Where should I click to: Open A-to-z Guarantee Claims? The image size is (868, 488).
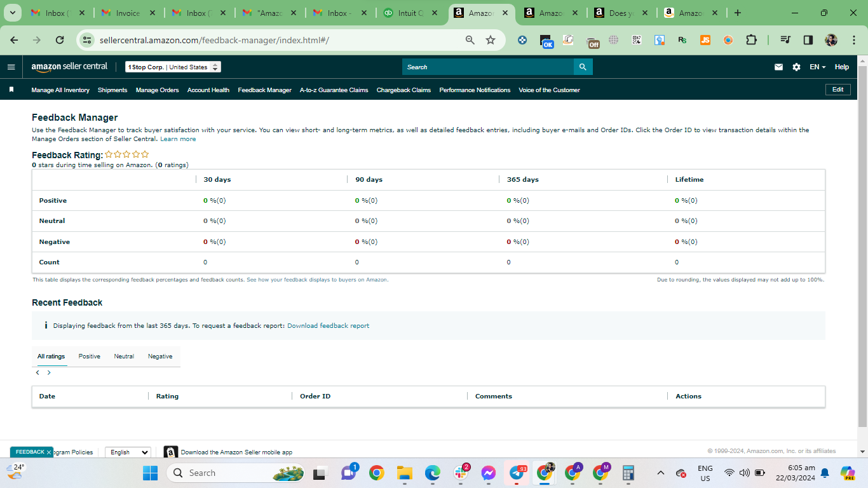tap(334, 90)
